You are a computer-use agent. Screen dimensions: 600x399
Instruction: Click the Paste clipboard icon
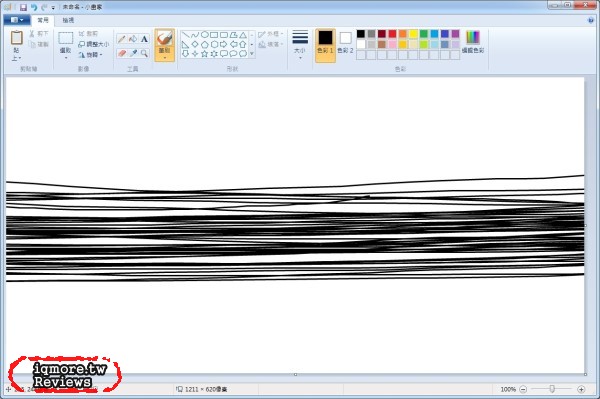pyautogui.click(x=16, y=37)
